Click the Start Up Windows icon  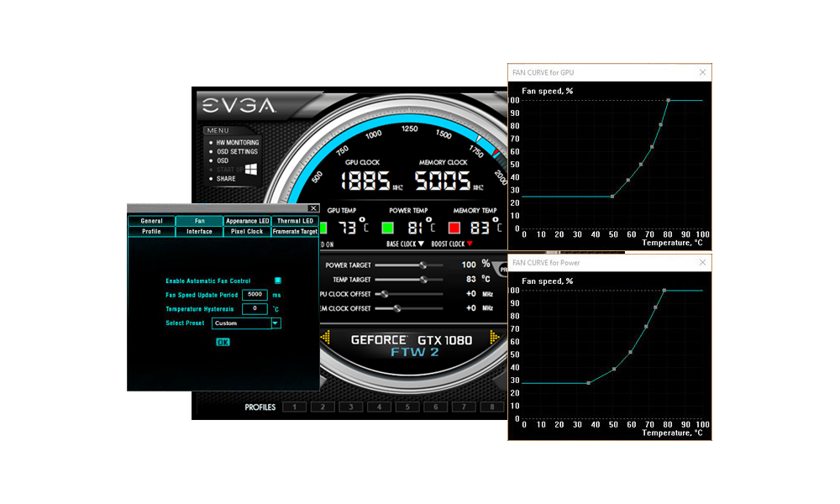pos(250,169)
